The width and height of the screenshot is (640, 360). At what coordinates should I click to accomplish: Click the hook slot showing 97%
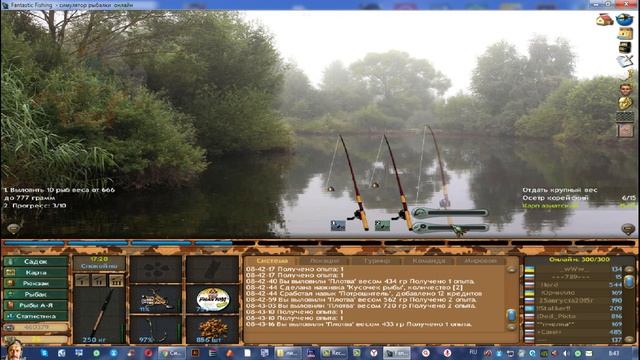[156, 329]
